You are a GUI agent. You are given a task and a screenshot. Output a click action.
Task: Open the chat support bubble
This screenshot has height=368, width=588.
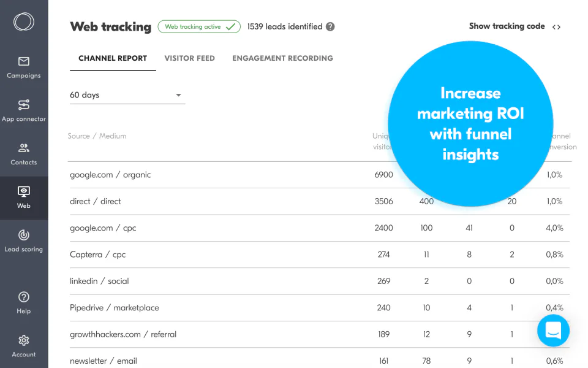point(553,331)
